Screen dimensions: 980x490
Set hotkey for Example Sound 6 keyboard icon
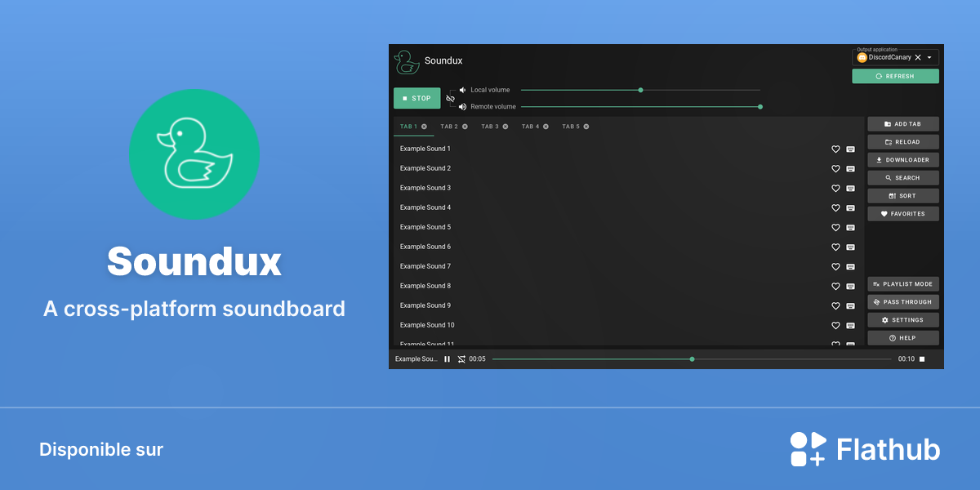tap(850, 247)
